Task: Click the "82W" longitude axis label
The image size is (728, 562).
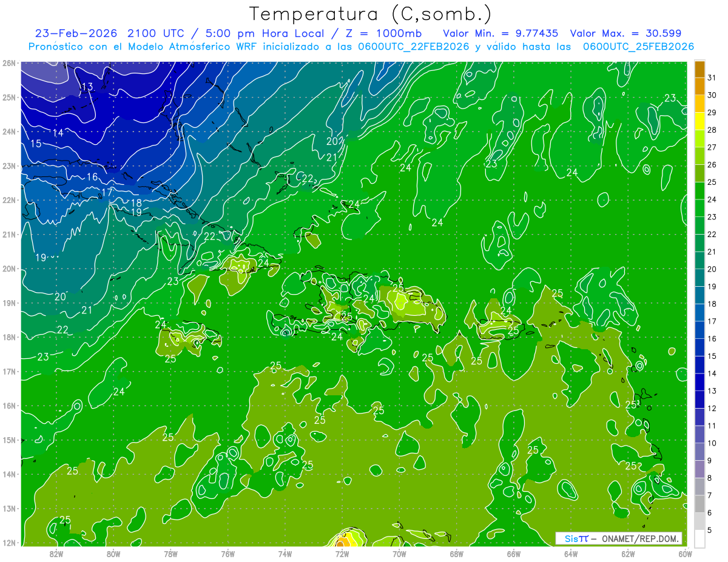Action: (x=56, y=553)
